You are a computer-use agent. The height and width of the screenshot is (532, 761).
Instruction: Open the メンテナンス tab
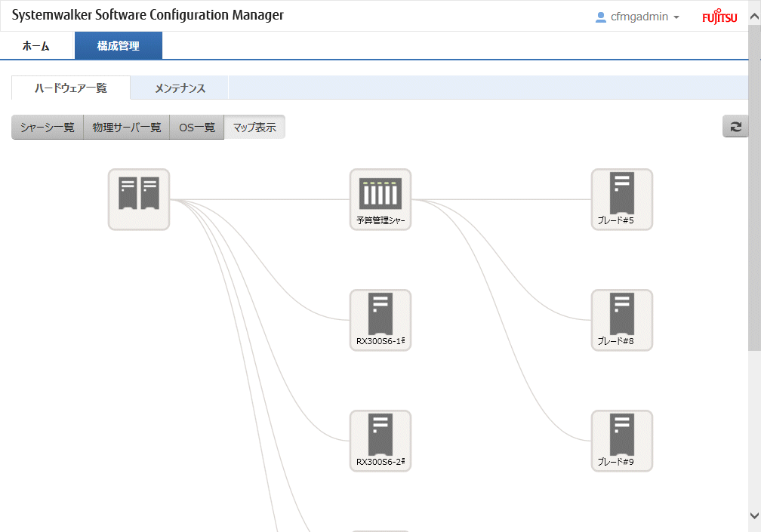[x=180, y=88]
